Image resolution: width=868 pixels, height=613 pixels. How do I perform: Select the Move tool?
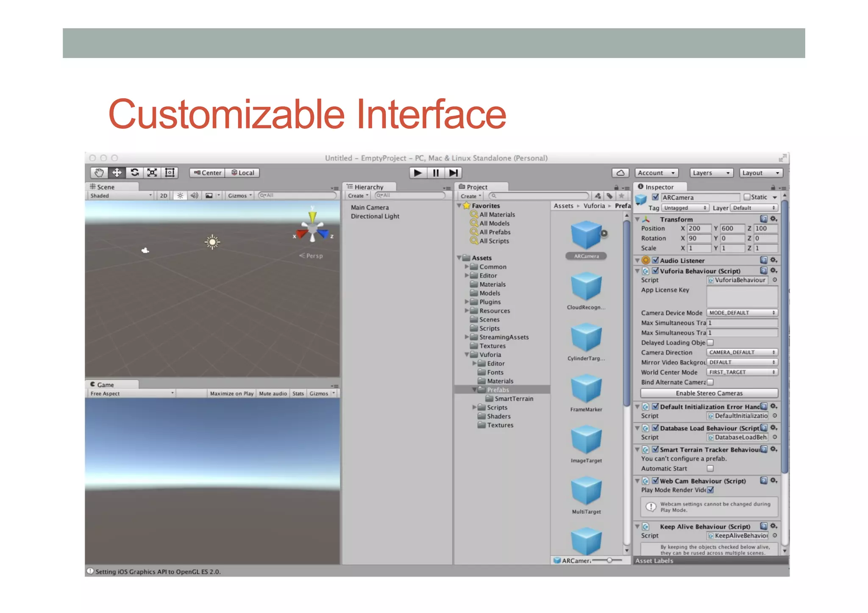(x=117, y=173)
